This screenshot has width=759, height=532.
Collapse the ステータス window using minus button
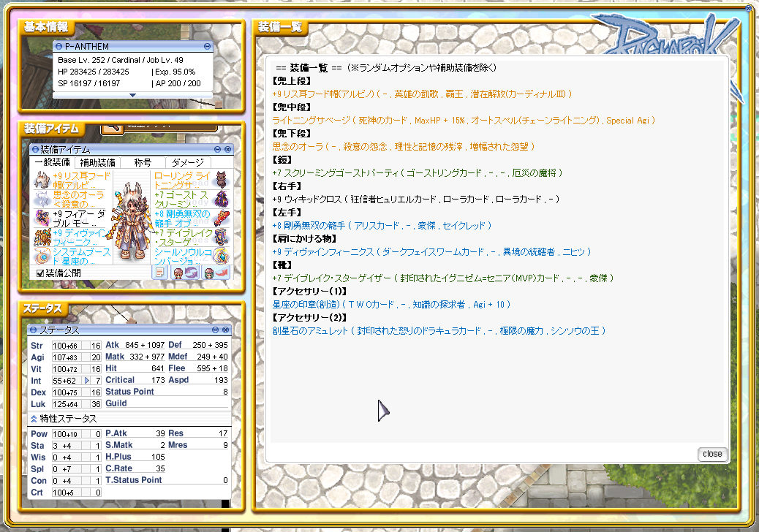pyautogui.click(x=216, y=330)
